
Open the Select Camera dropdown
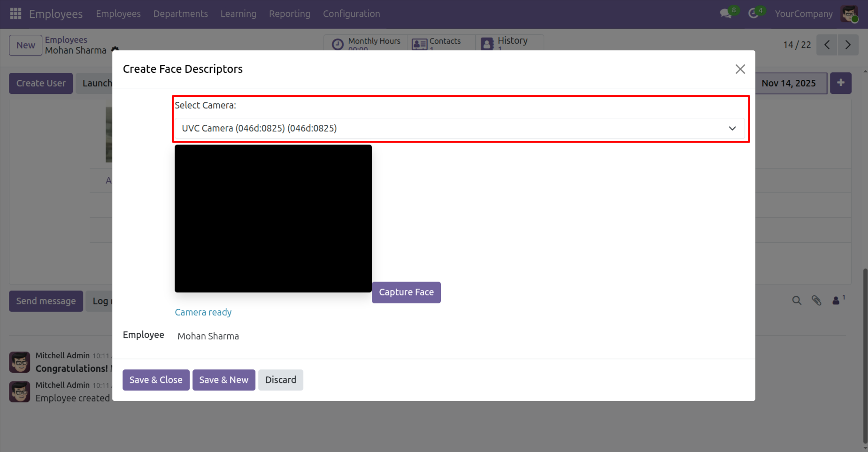pyautogui.click(x=460, y=128)
